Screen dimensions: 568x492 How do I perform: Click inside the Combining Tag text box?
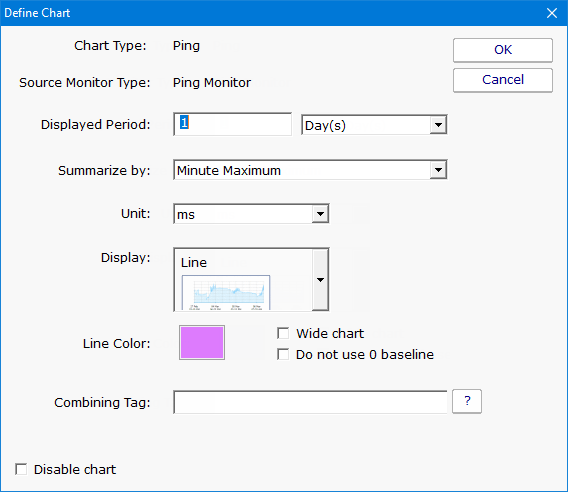310,402
